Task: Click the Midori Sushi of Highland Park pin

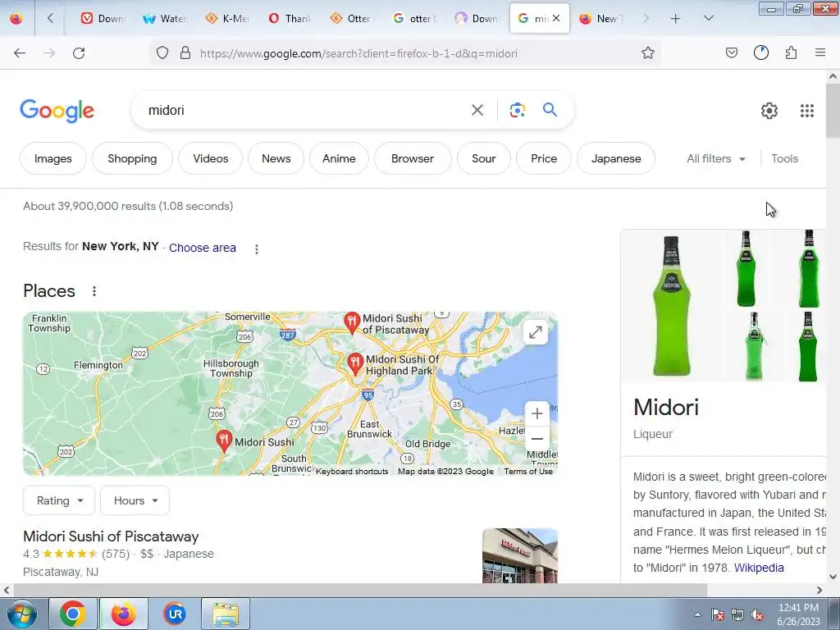Action: 354,364
